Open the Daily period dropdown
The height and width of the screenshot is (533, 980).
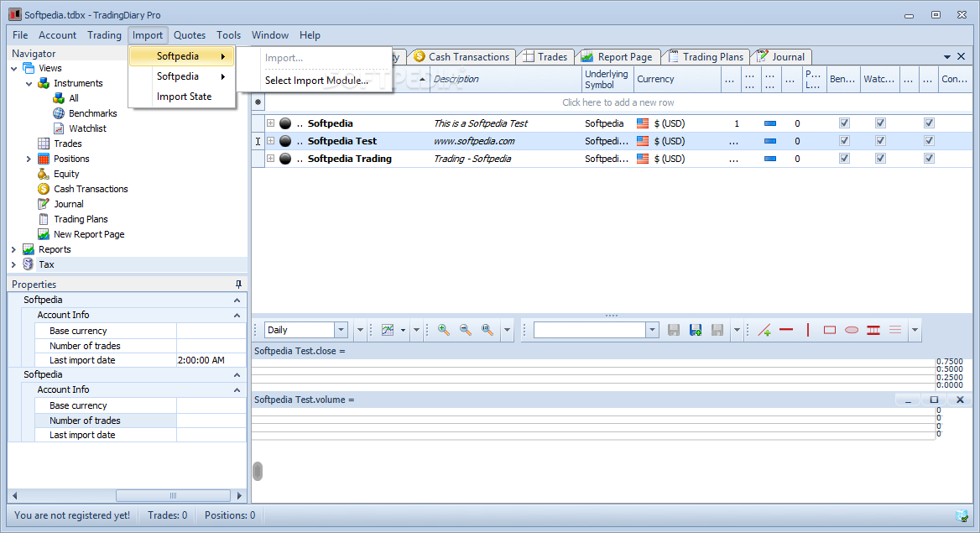coord(341,330)
